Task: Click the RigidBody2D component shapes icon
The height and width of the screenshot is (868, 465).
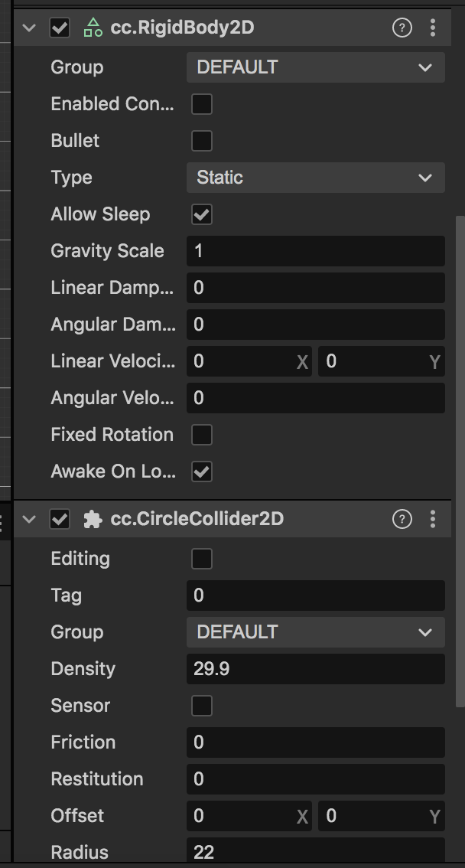Action: point(93,28)
